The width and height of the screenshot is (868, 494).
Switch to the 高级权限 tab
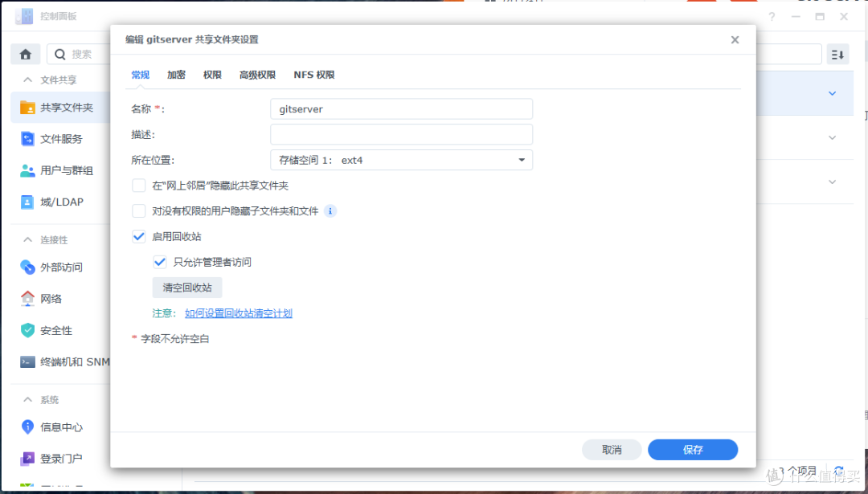tap(257, 75)
